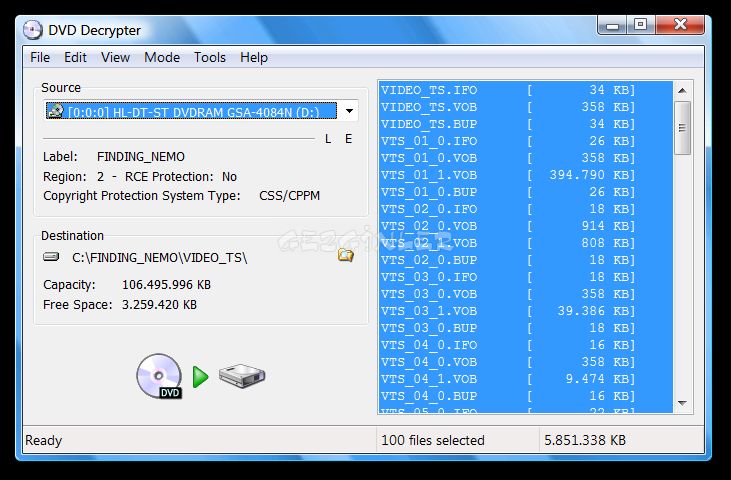Select VTS_03_0.BUP file row
The width and height of the screenshot is (731, 480).
526,328
